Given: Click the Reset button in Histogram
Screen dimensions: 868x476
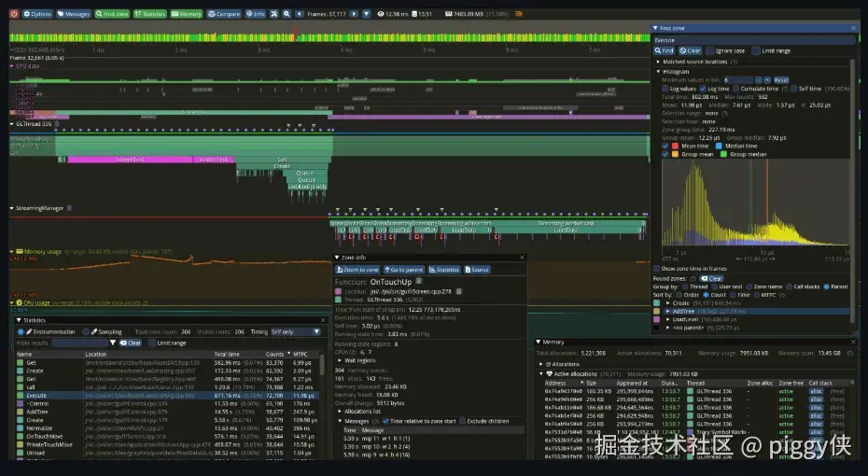Looking at the screenshot, I should [781, 80].
